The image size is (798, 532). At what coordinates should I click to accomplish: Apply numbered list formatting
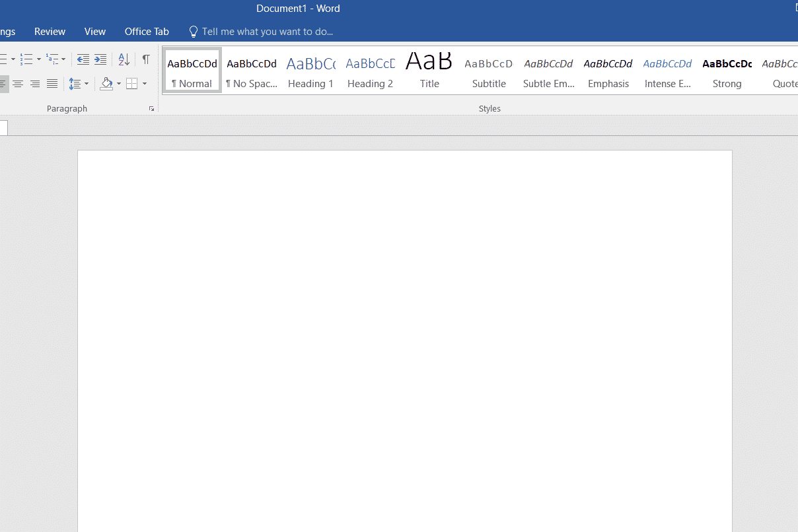26,59
